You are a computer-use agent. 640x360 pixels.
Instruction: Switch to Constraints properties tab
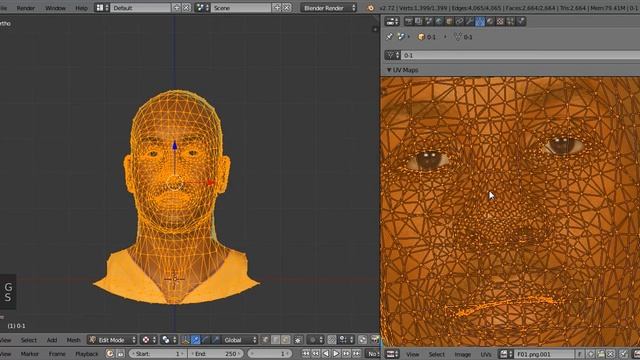point(460,21)
